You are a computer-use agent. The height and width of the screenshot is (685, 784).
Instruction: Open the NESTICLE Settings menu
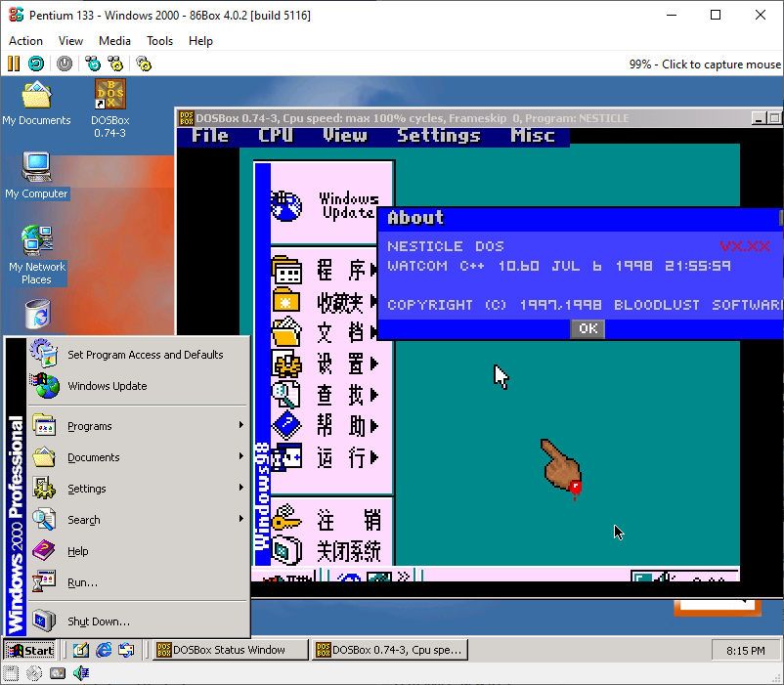[439, 136]
